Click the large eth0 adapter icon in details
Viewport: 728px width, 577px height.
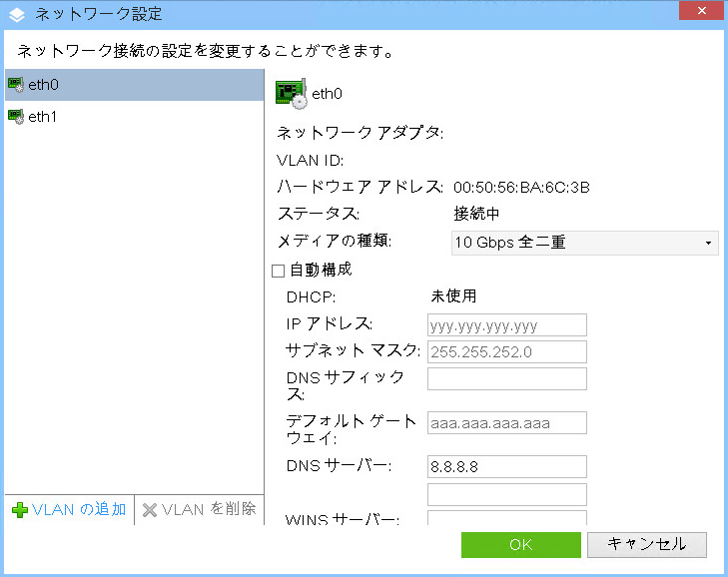291,93
